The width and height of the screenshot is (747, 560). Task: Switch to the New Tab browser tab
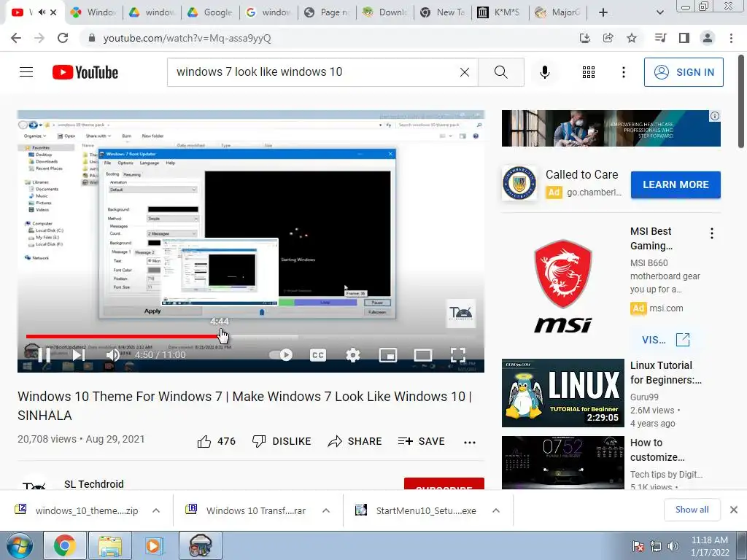[x=442, y=12]
